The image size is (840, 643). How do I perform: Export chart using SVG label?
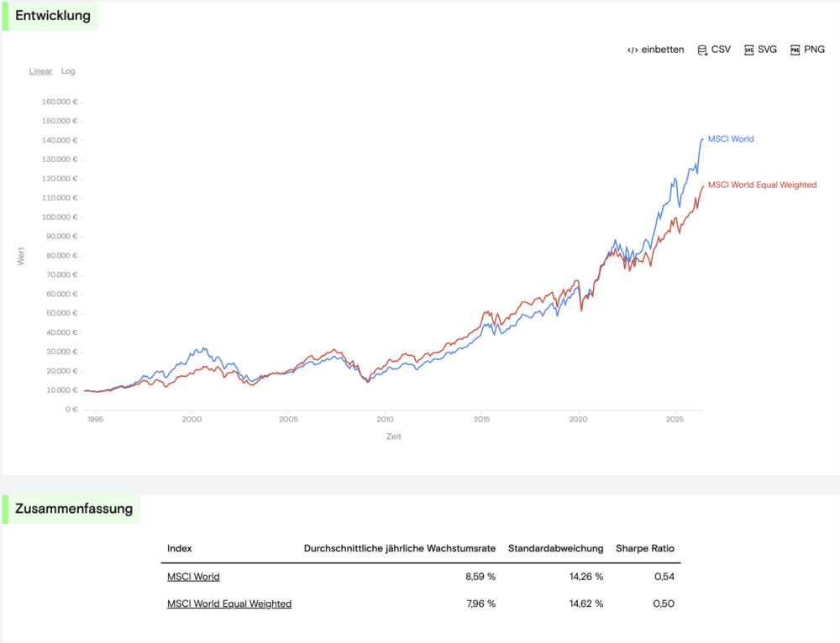767,50
